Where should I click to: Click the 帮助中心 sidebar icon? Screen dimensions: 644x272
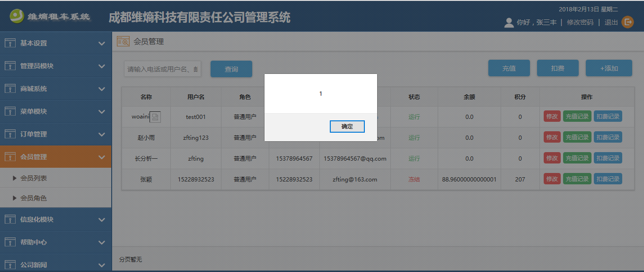tap(10, 242)
